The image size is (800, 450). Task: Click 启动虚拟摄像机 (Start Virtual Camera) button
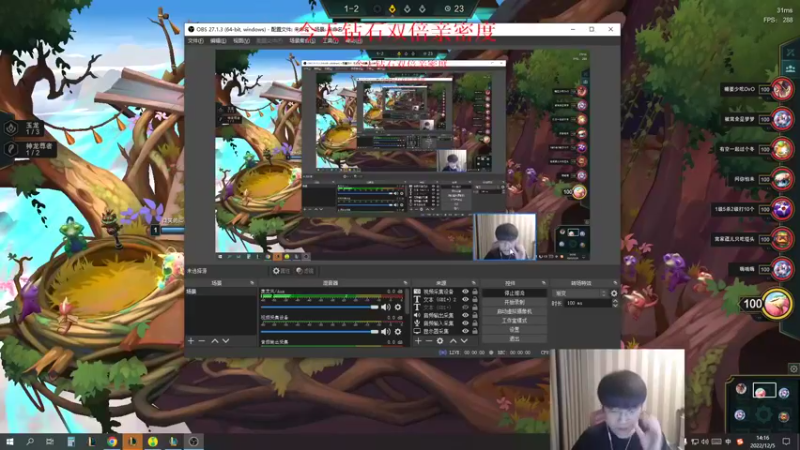tap(514, 311)
